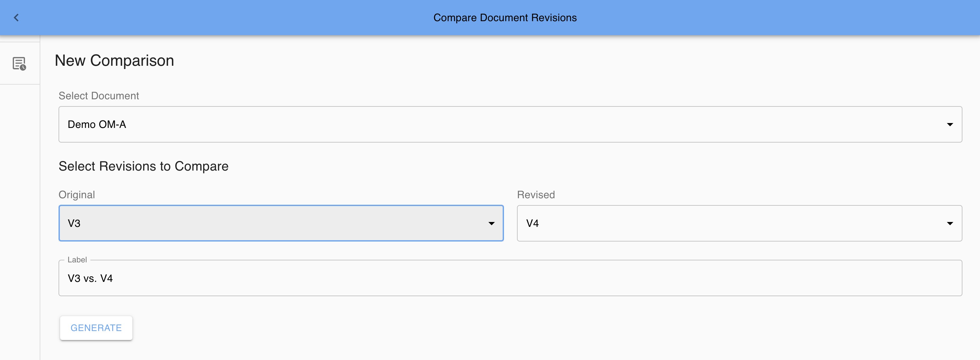
Task: Click the V4 selected value text
Action: point(532,224)
